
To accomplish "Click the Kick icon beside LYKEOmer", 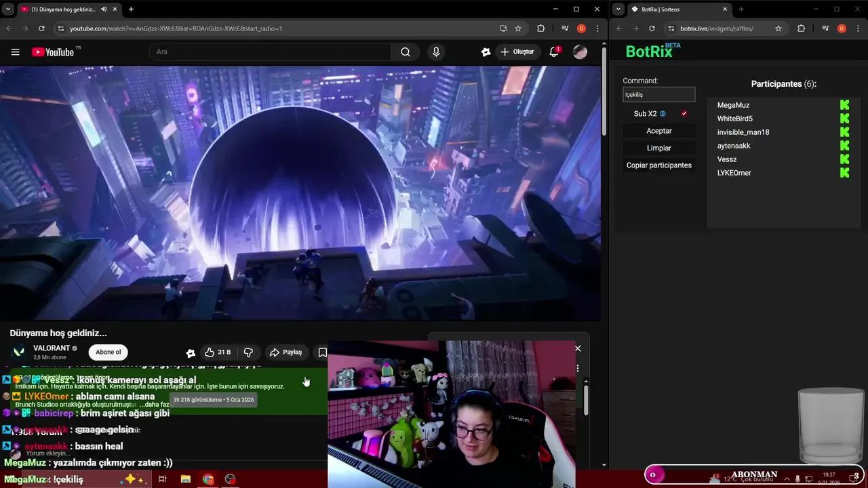I will tap(844, 173).
